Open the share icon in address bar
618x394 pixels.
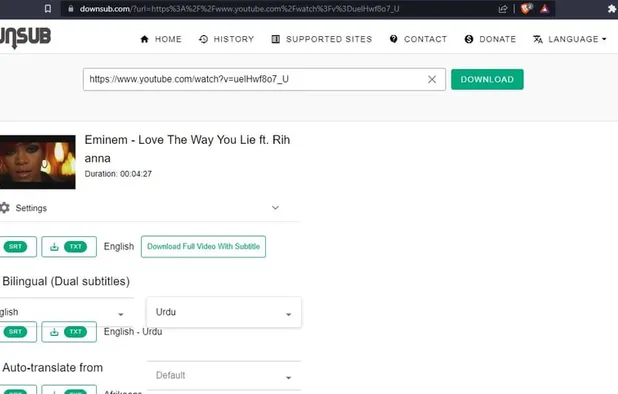[503, 9]
